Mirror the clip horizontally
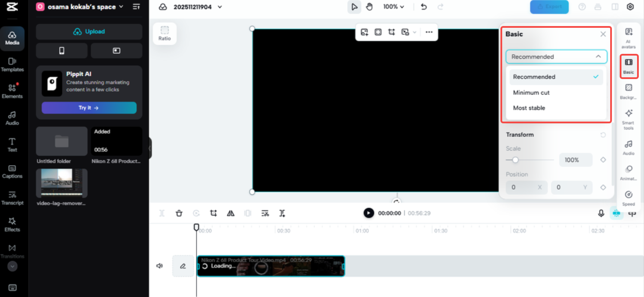644x297 pixels. click(230, 213)
